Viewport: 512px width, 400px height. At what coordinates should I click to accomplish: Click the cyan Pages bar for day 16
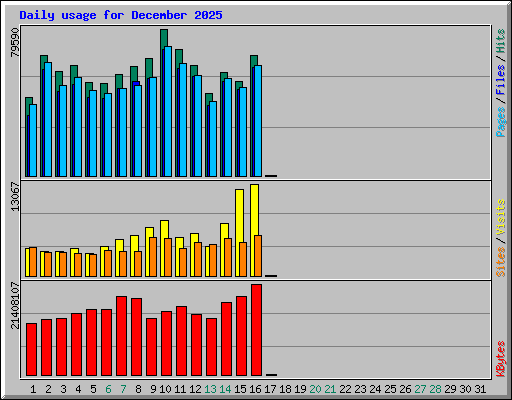(x=258, y=121)
